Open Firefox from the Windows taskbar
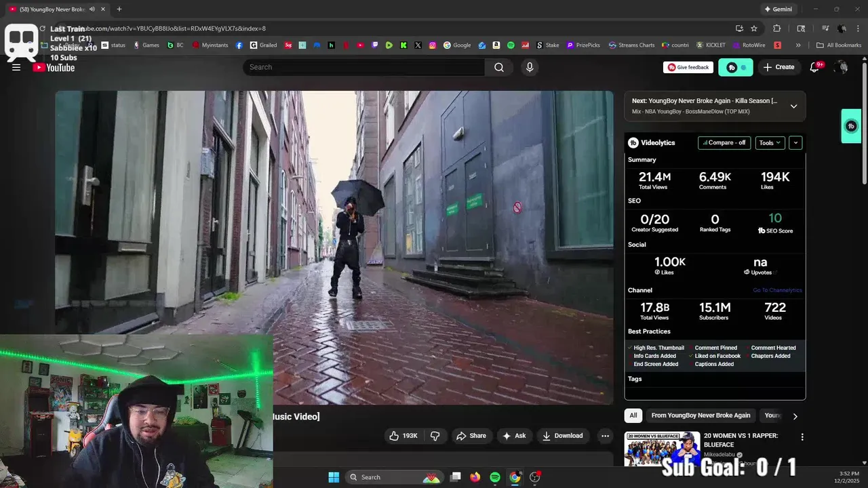This screenshot has height=488, width=868. (x=475, y=477)
